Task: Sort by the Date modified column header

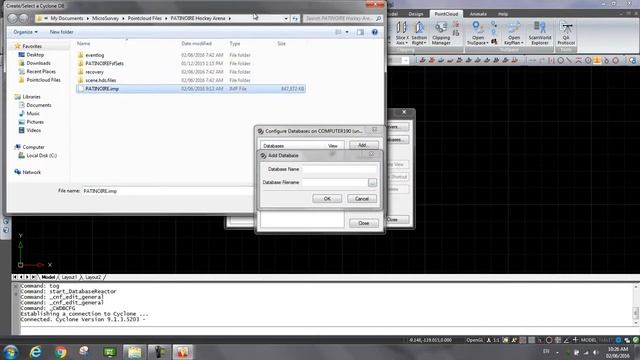Action: click(x=196, y=43)
